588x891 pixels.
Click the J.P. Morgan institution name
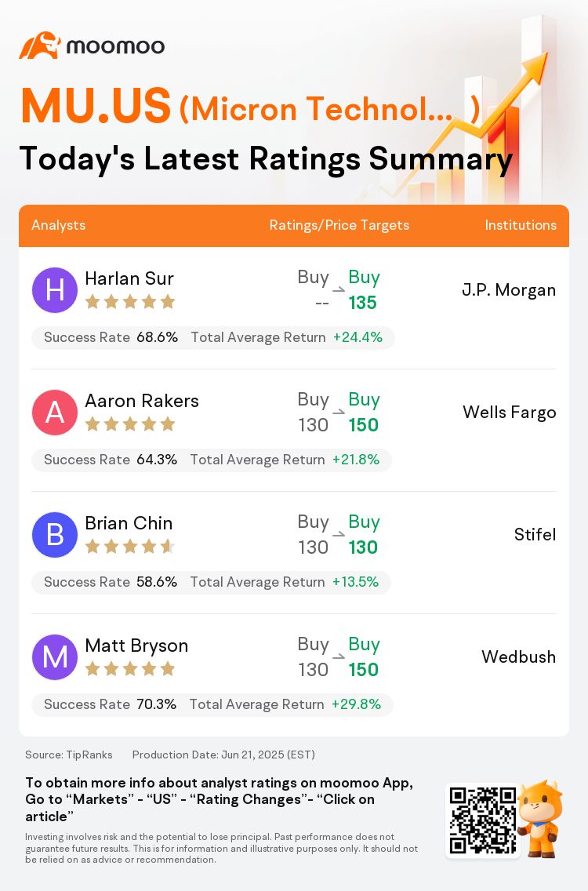pos(509,290)
